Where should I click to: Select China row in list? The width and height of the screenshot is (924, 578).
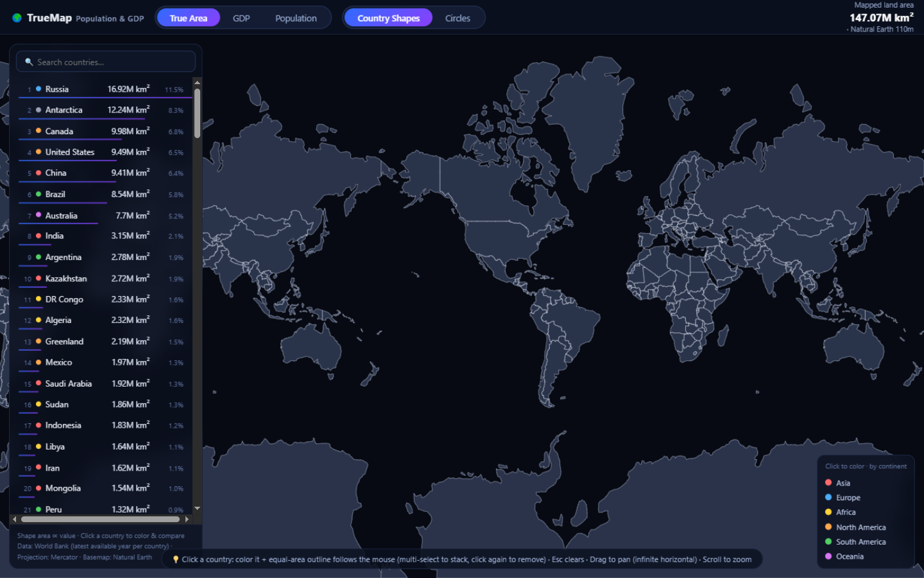click(x=105, y=173)
